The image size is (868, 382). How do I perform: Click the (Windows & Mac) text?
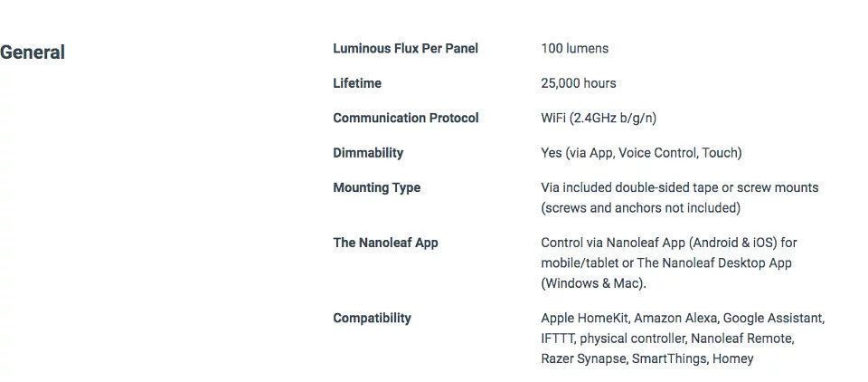tap(593, 283)
